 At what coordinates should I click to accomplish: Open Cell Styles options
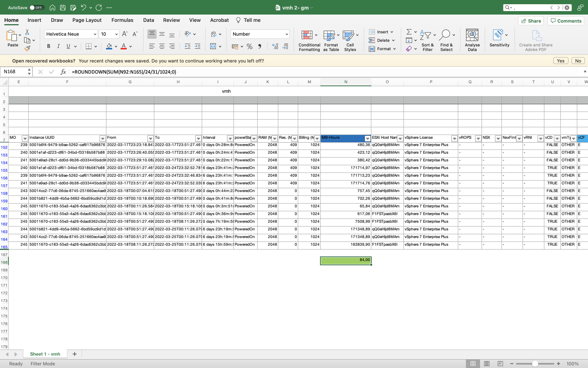pos(350,40)
